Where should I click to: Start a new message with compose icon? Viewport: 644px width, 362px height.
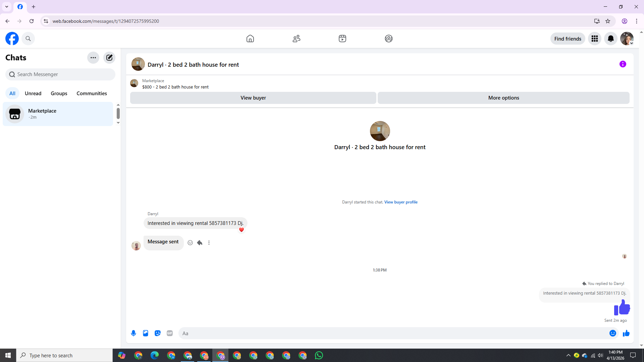pos(109,58)
